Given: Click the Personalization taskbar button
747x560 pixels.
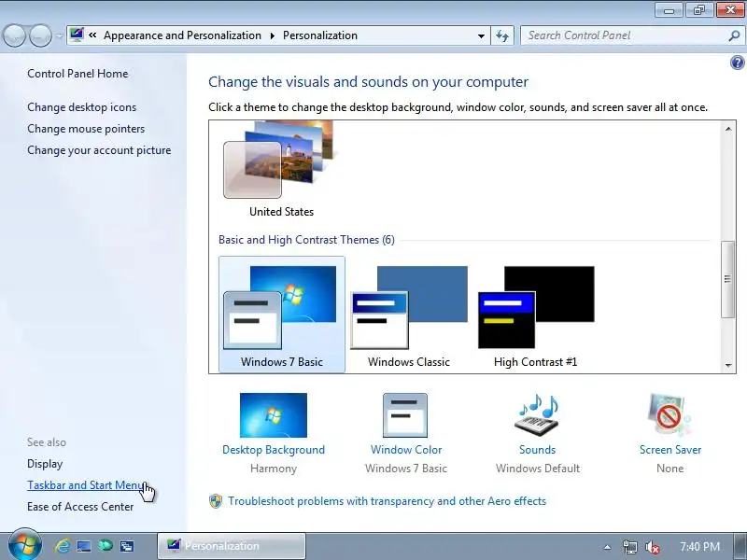Looking at the screenshot, I should point(232,546).
